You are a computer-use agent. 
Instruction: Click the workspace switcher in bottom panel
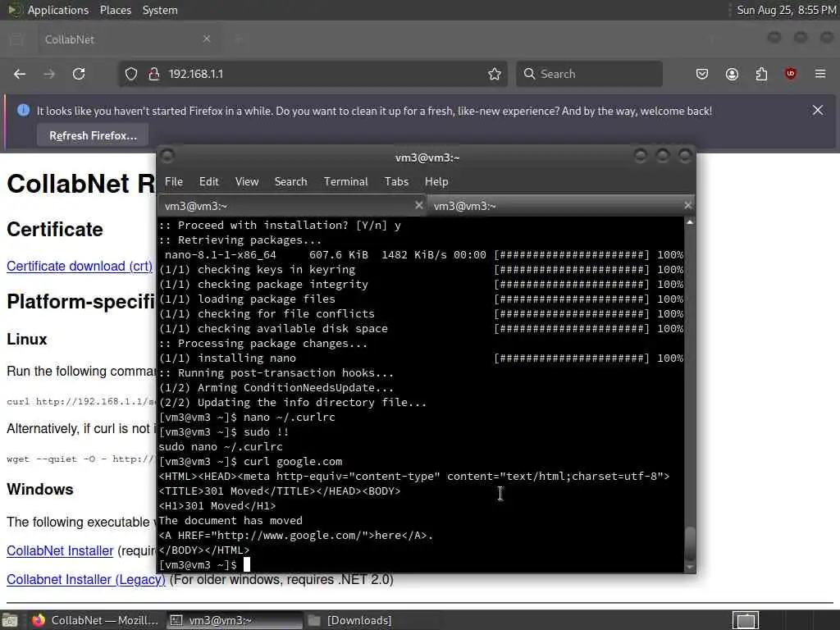pos(746,620)
